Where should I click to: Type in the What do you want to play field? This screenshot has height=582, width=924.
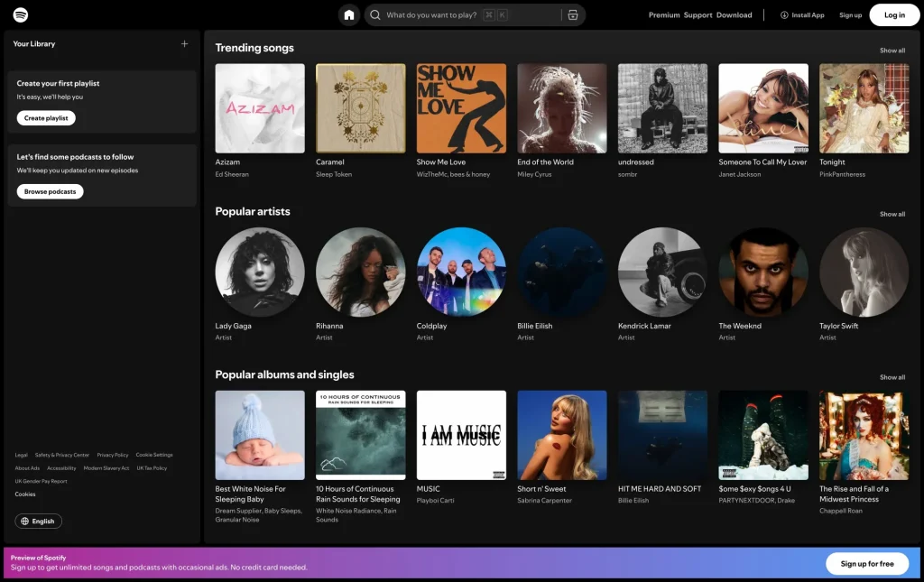(433, 15)
